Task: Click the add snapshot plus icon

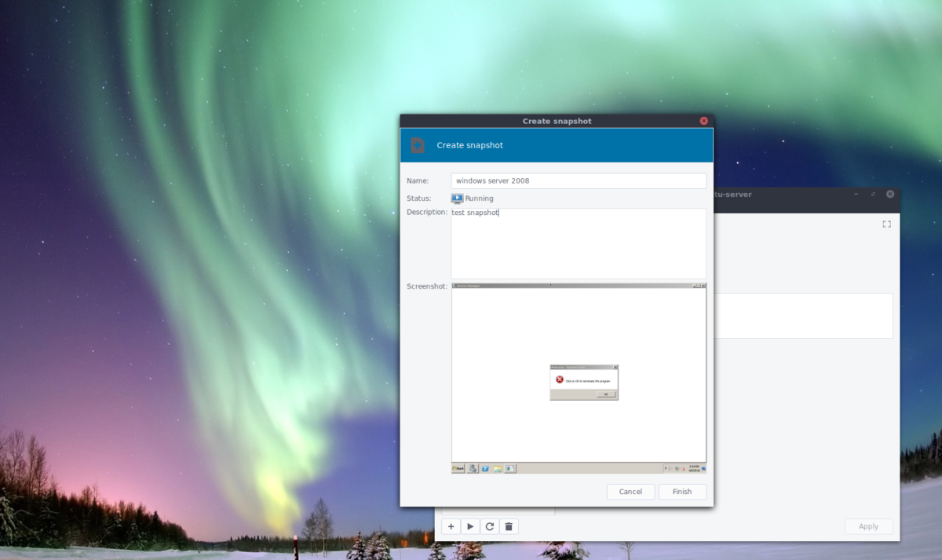Action: (x=451, y=526)
